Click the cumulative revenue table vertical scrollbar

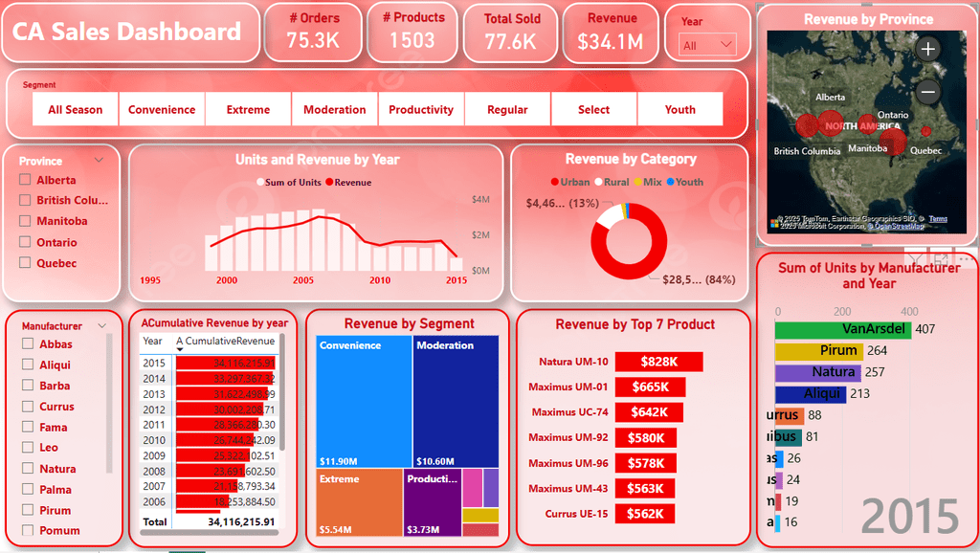282,392
